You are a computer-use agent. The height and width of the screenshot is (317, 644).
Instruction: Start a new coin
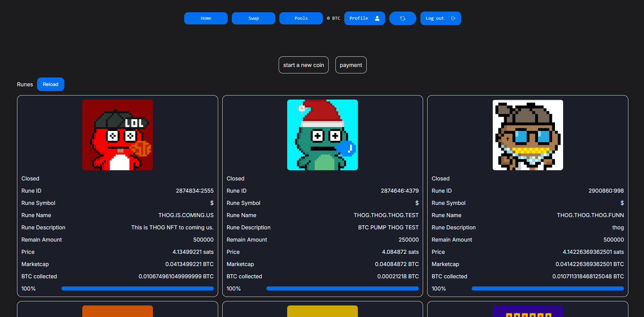tap(303, 65)
